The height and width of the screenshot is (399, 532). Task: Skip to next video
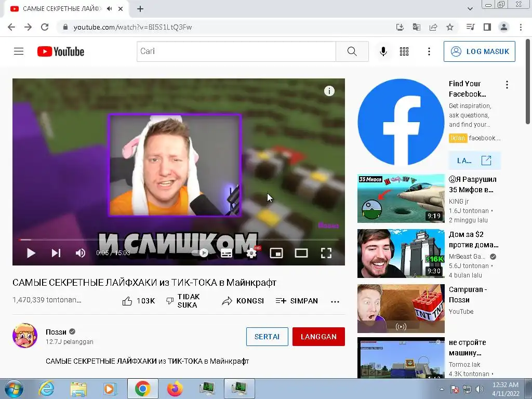[x=56, y=253]
